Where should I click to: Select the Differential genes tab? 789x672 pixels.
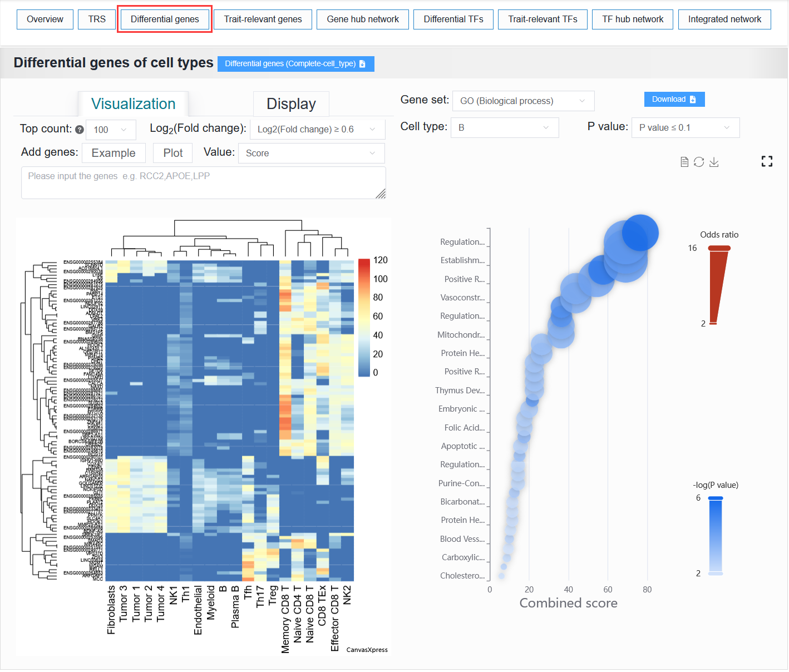[165, 19]
